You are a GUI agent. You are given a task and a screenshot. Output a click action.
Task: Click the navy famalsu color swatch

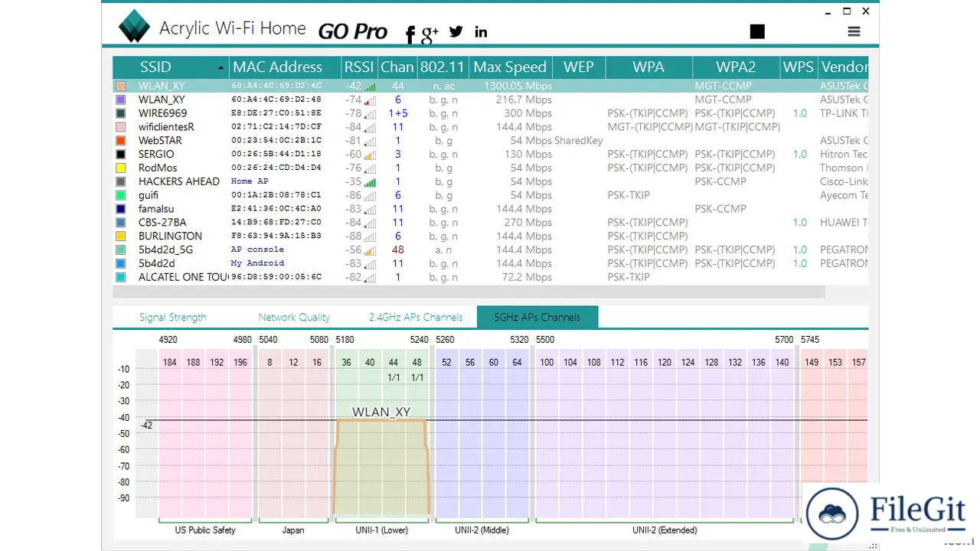pyautogui.click(x=121, y=209)
